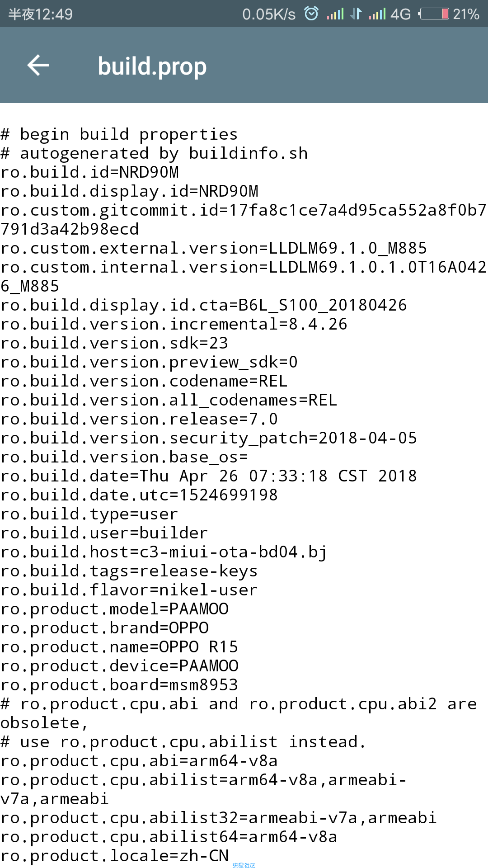Image resolution: width=488 pixels, height=868 pixels.
Task: Tap the status bar clock time
Action: click(40, 14)
